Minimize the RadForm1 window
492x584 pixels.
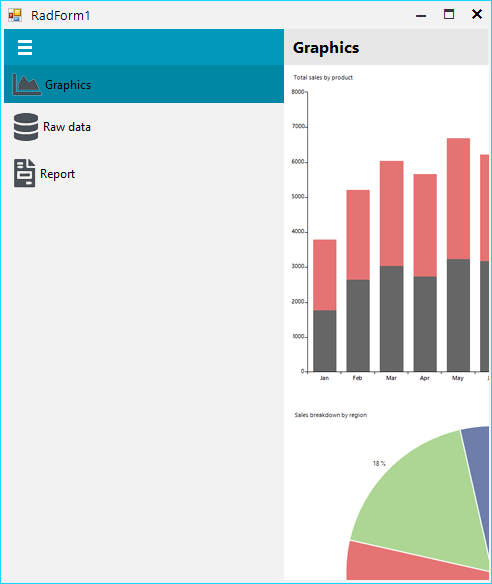coord(421,15)
